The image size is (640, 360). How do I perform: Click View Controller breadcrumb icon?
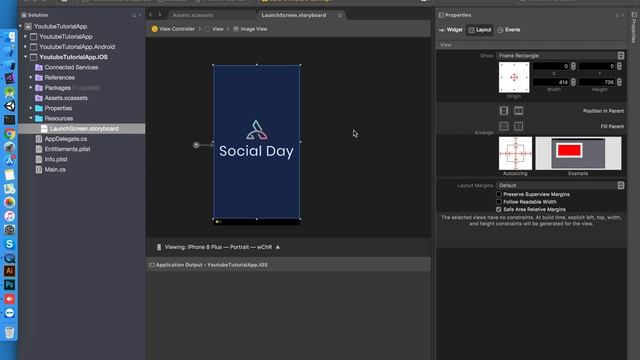click(x=154, y=29)
